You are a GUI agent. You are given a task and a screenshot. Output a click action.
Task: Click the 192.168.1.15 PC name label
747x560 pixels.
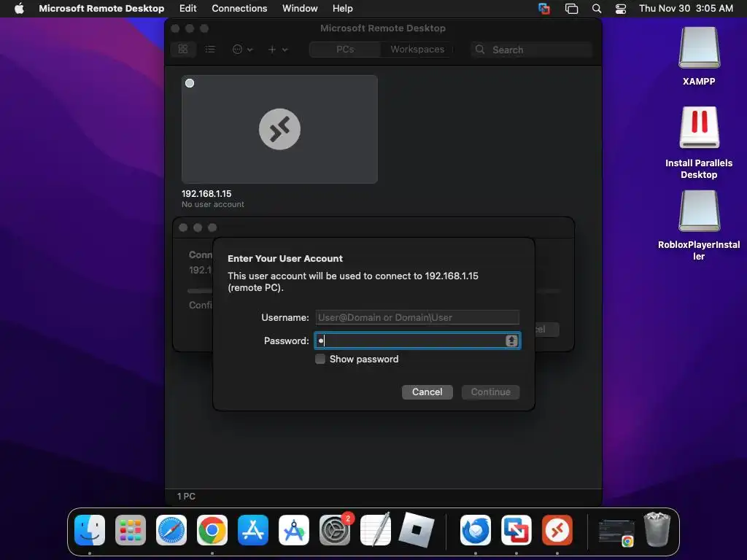(206, 194)
